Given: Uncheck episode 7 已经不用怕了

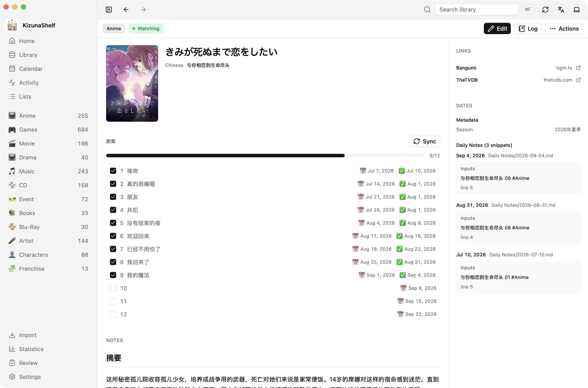Looking at the screenshot, I should [x=113, y=249].
